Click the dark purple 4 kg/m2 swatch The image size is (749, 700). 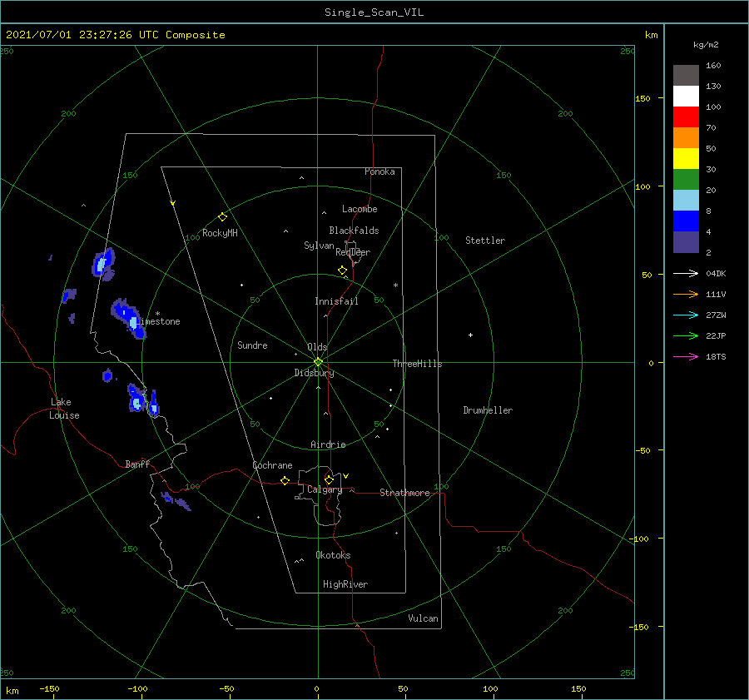[686, 242]
